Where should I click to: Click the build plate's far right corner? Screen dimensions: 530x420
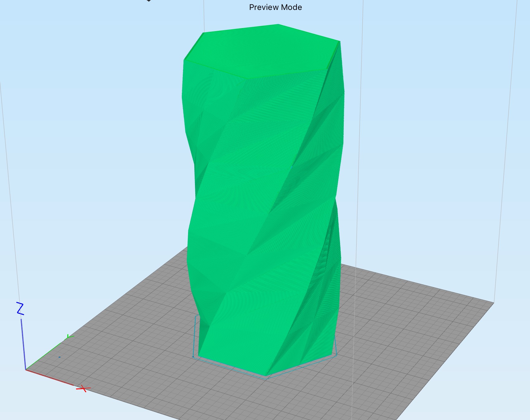coord(494,302)
